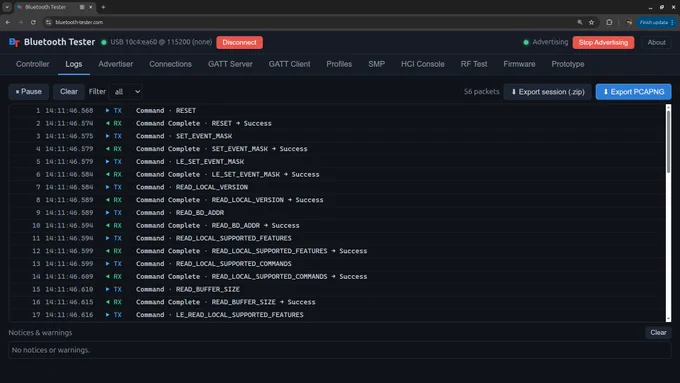This screenshot has height=383, width=680.
Task: Open the browser zoom magnifier icon
Action: pos(580,22)
